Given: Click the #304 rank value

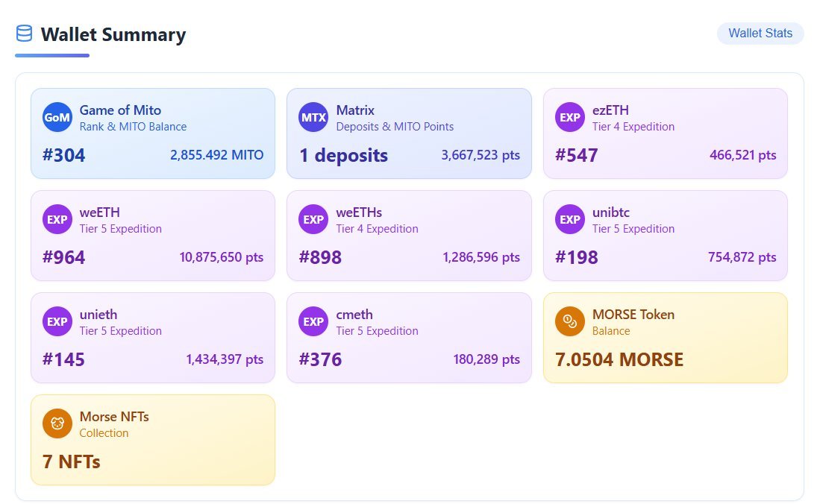Looking at the screenshot, I should coord(64,155).
